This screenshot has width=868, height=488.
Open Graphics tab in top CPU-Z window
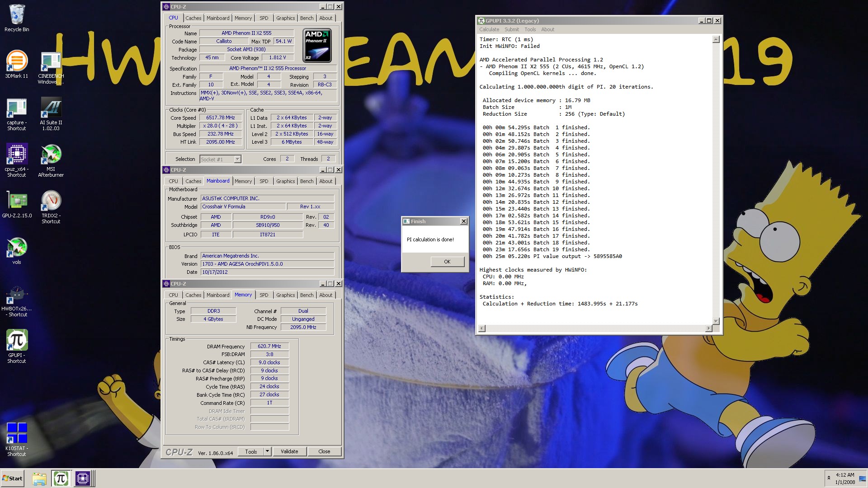click(285, 18)
